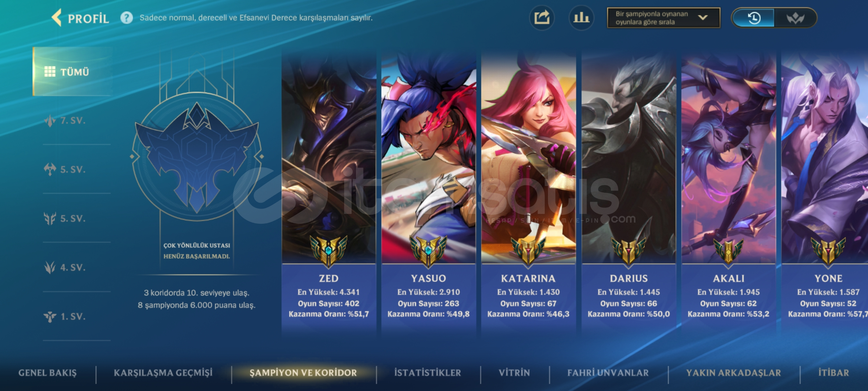Open the bar chart statistics icon

[x=581, y=18]
